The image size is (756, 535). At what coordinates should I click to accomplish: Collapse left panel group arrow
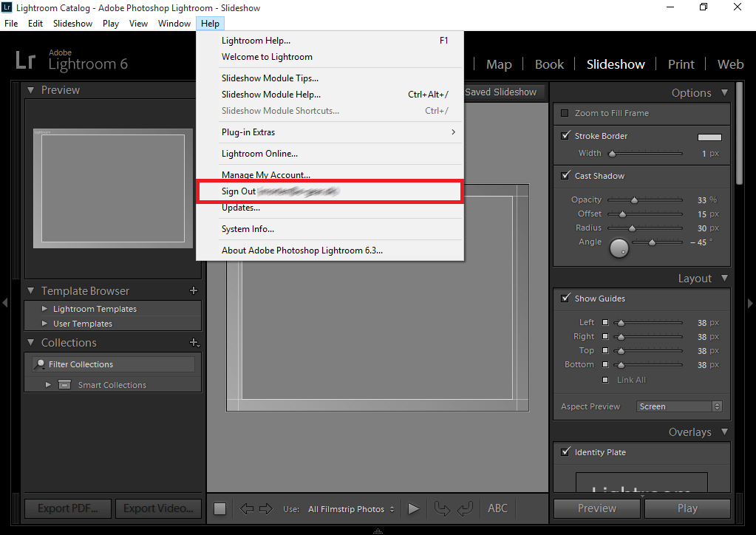coord(5,303)
